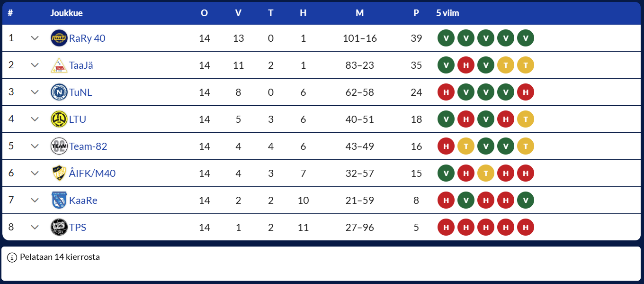Click the TPS team logo
Viewport: 644px width, 284px height.
[59, 227]
